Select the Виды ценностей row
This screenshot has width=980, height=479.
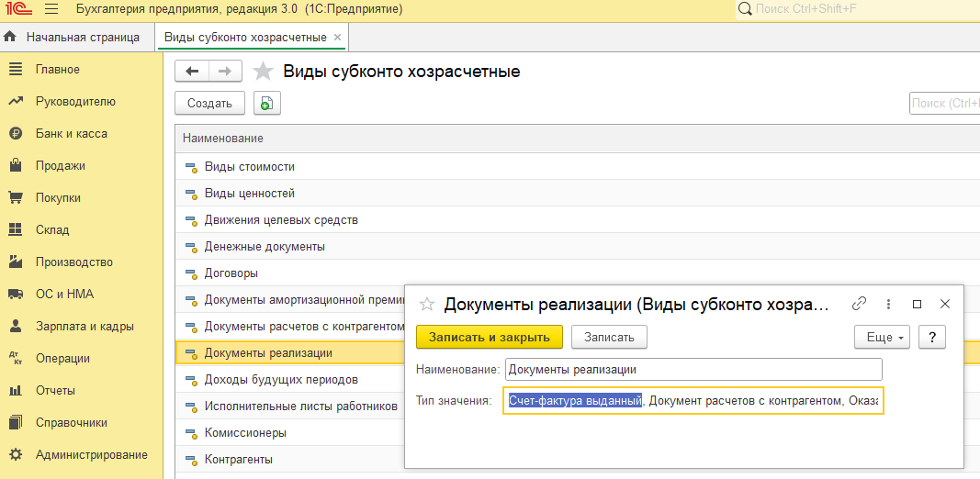[578, 194]
